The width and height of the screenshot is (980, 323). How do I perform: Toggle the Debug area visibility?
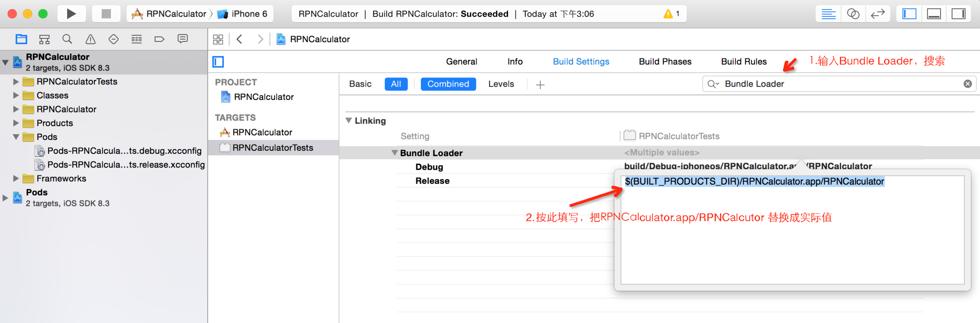(934, 14)
